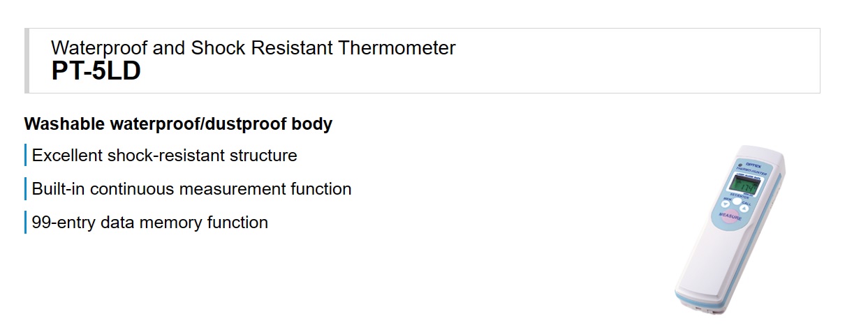Image resolution: width=868 pixels, height=330 pixels.
Task: Click the green LCD display on the thermometer
Action: click(x=745, y=185)
